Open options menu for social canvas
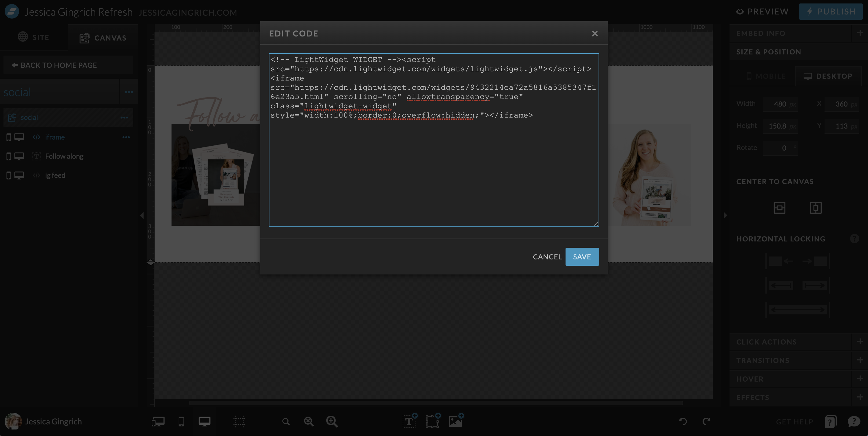Viewport: 868px width, 436px height. 124,117
